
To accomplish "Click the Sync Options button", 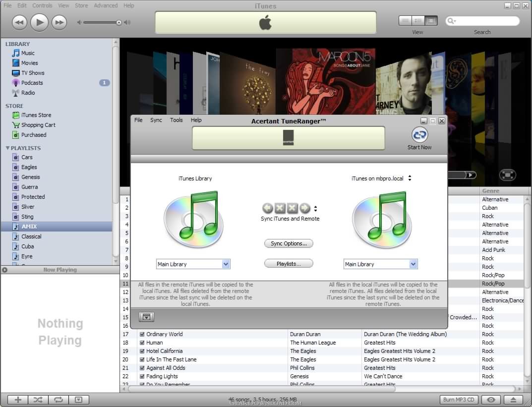I will [x=289, y=243].
